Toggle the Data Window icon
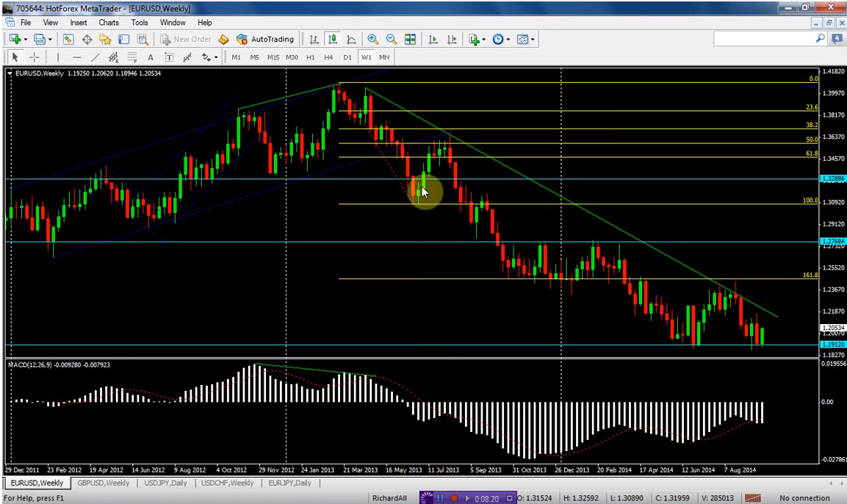This screenshot has height=504, width=847. click(87, 39)
